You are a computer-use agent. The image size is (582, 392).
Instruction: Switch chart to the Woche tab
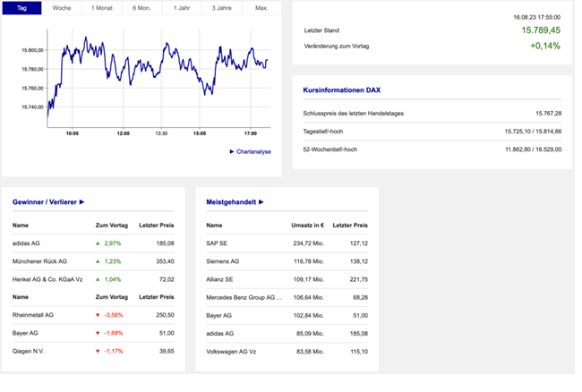click(62, 7)
